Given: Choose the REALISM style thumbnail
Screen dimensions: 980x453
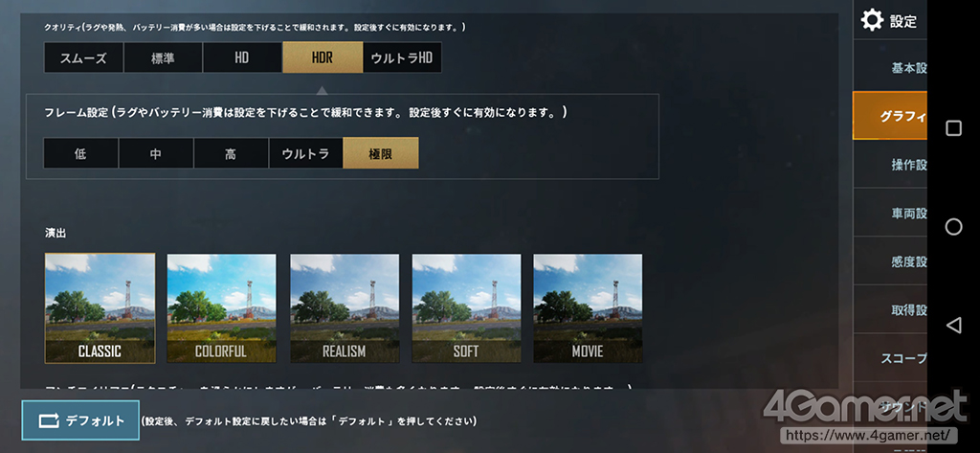Looking at the screenshot, I should pyautogui.click(x=345, y=307).
